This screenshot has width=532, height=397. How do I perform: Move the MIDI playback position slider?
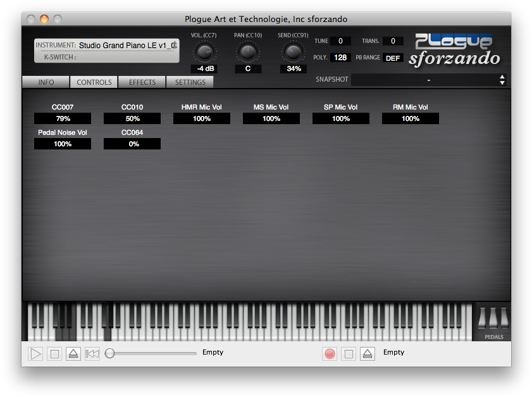109,354
